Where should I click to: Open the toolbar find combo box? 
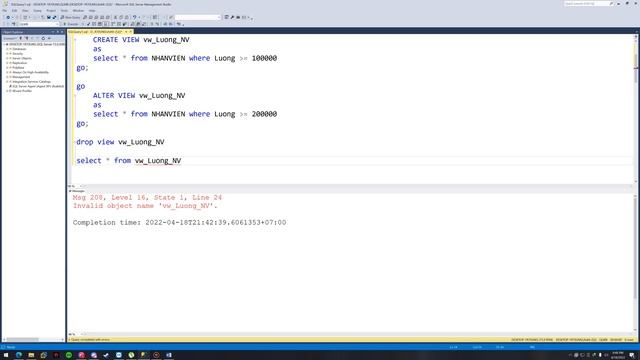pos(198,17)
